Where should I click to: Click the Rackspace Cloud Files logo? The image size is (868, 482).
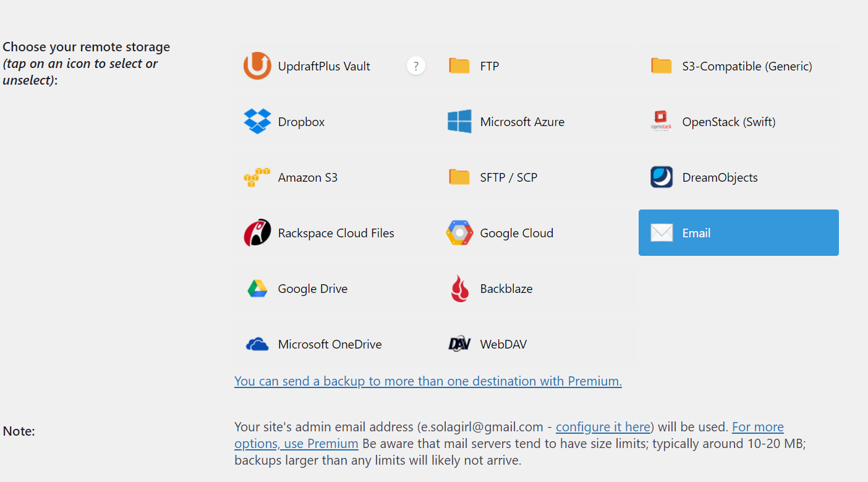[x=257, y=233]
